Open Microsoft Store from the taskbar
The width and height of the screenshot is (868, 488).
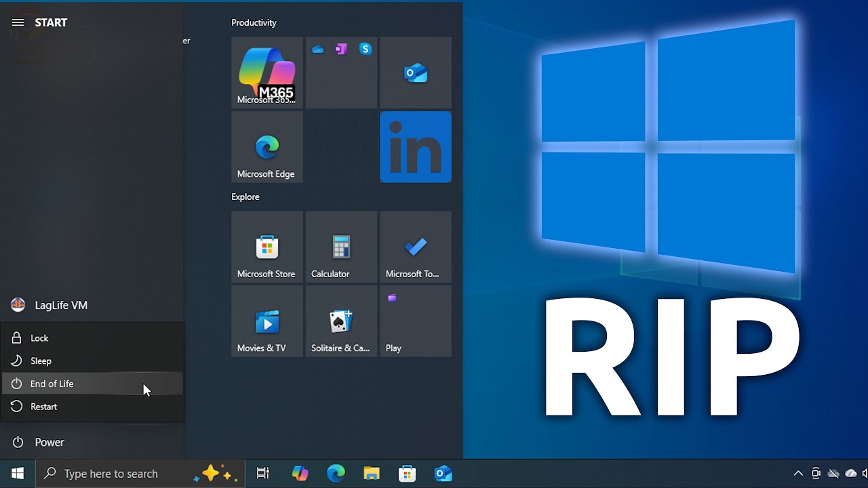point(407,473)
